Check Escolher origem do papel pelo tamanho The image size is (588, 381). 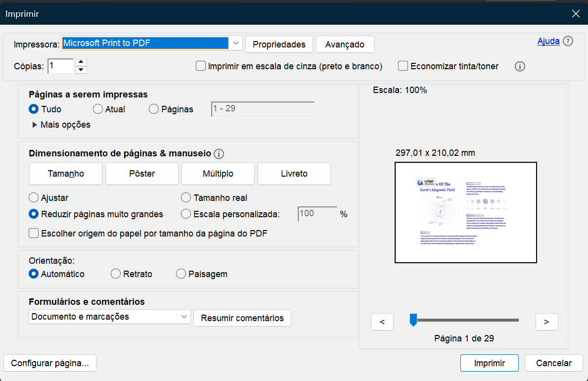pyautogui.click(x=34, y=233)
